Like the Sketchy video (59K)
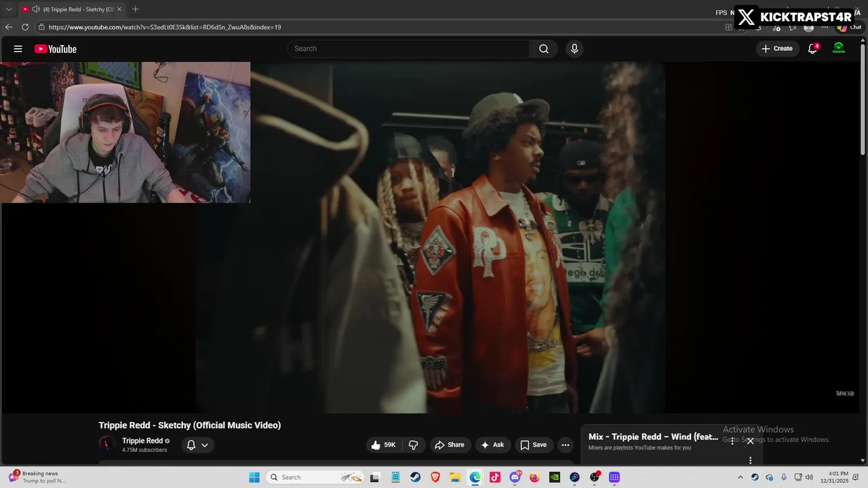The image size is (868, 488). click(x=384, y=445)
